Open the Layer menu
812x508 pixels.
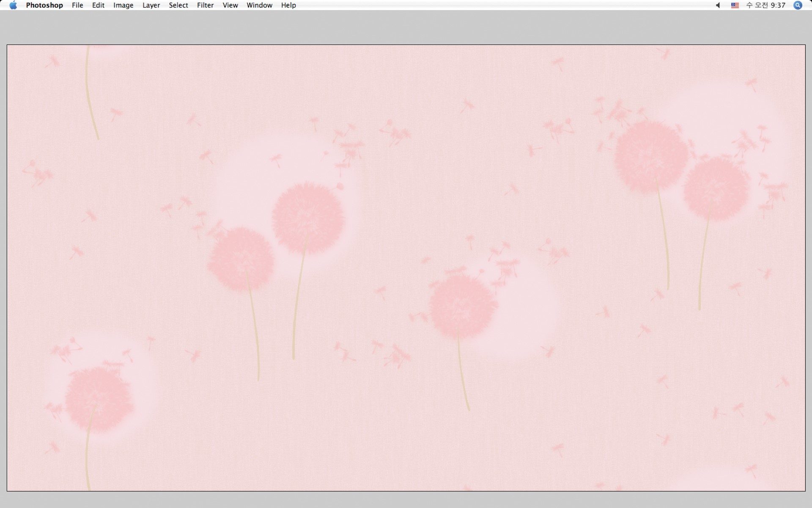coord(151,5)
